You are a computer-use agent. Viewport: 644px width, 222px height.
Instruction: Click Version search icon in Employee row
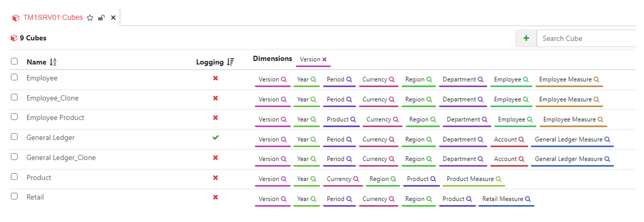coord(284,79)
